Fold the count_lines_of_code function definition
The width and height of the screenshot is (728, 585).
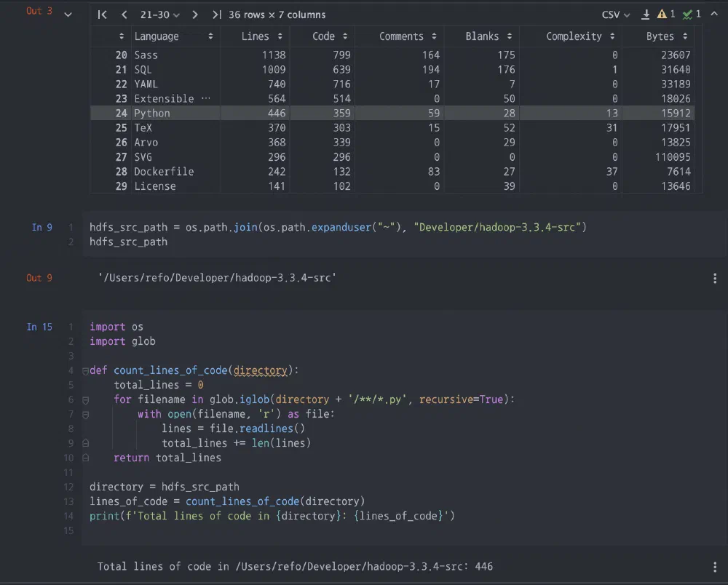click(85, 371)
